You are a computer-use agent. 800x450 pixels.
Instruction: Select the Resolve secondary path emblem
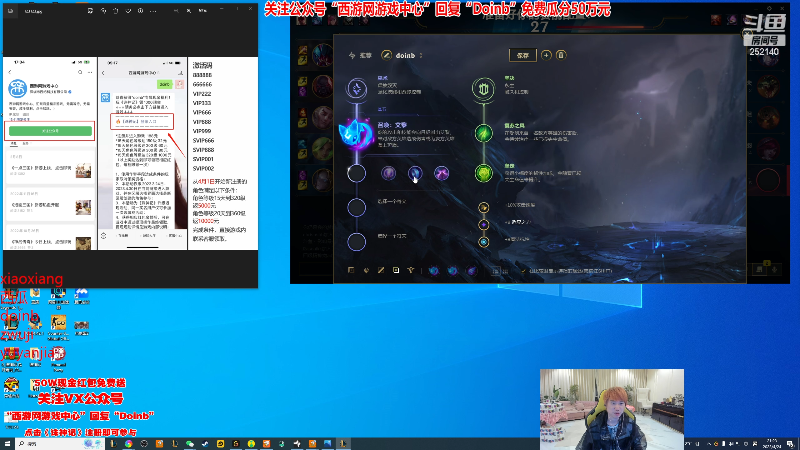coord(483,89)
